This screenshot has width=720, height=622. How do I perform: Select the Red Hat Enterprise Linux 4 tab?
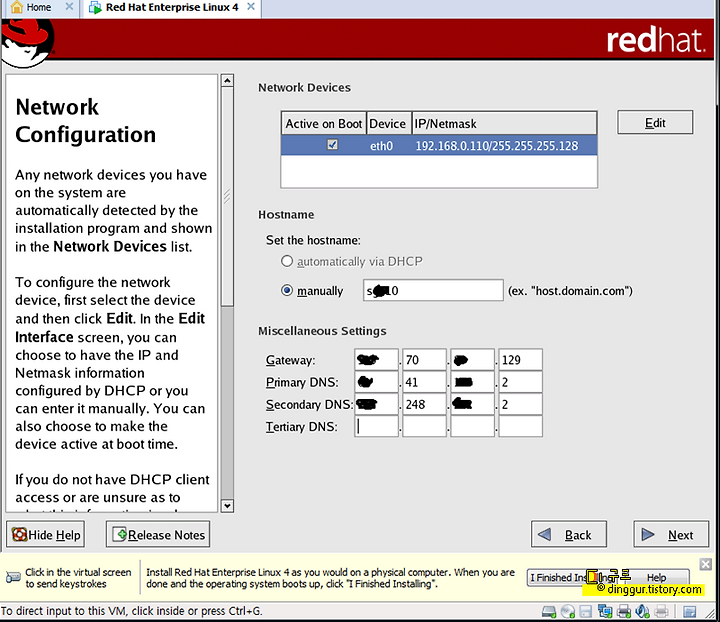171,7
